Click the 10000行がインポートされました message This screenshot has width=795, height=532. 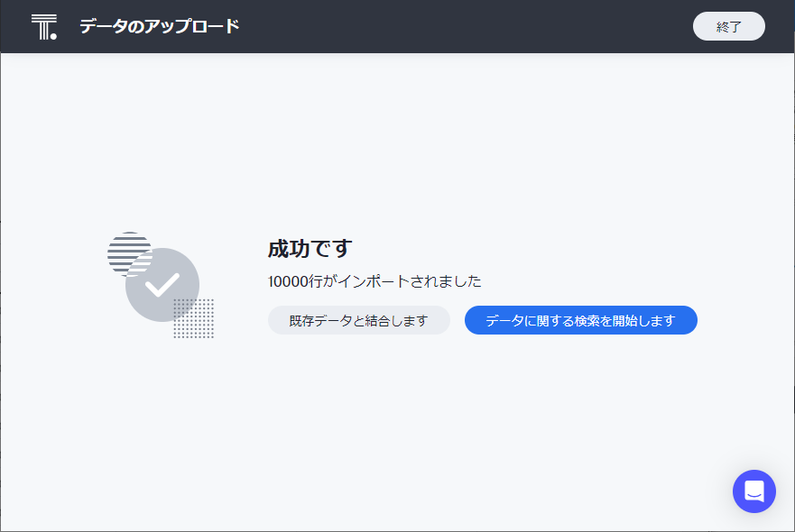tap(374, 281)
